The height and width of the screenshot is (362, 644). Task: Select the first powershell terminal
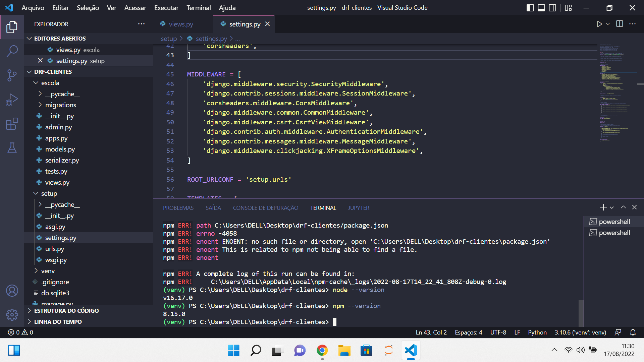[x=614, y=222]
